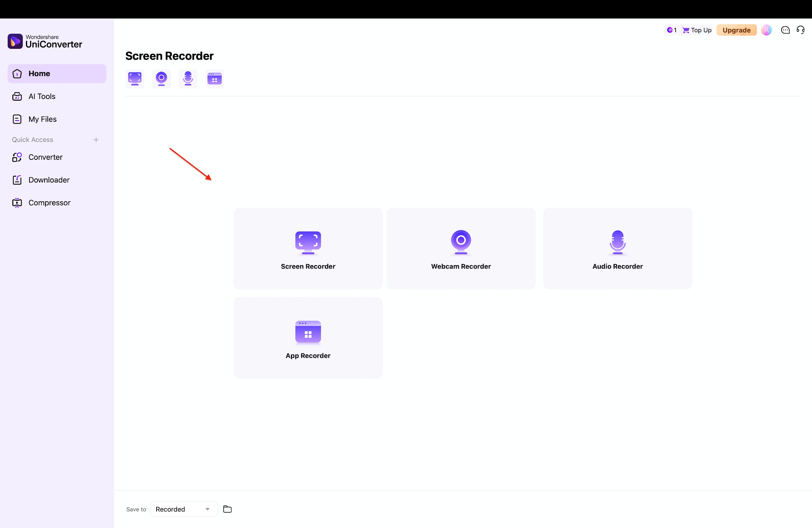Check the credits coin counter
The height and width of the screenshot is (528, 812).
pos(671,30)
